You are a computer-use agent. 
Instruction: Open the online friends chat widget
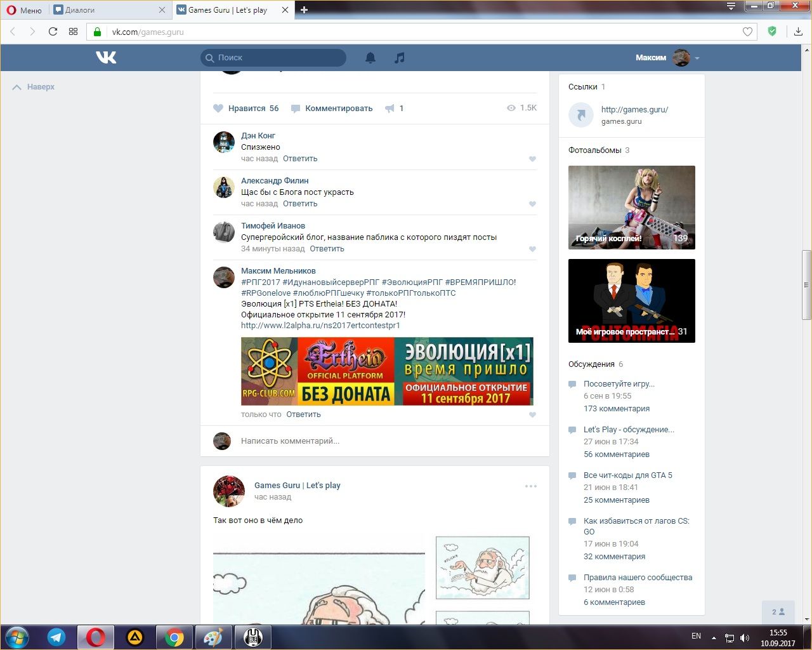pos(778,612)
